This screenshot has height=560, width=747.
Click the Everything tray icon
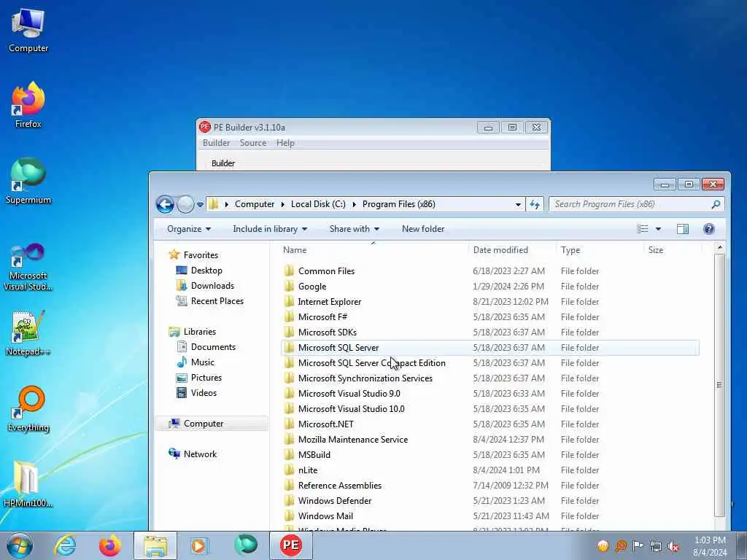621,545
